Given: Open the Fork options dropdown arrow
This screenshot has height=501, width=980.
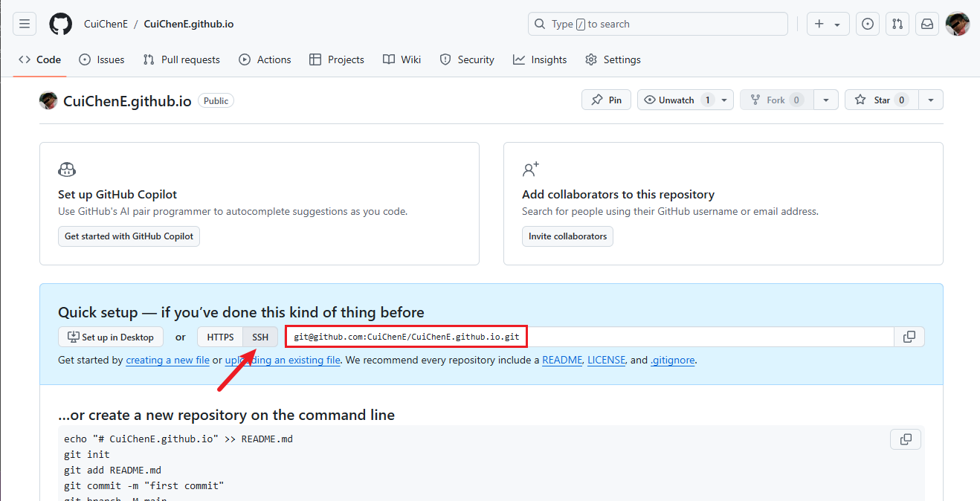Looking at the screenshot, I should point(826,100).
